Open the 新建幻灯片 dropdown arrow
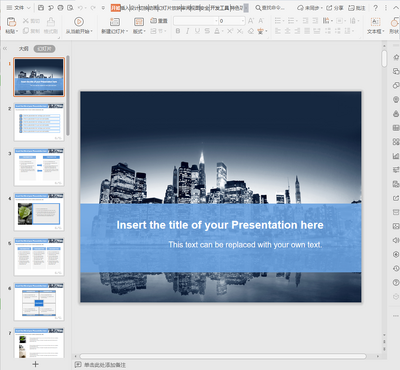The width and height of the screenshot is (400, 370). click(x=127, y=31)
